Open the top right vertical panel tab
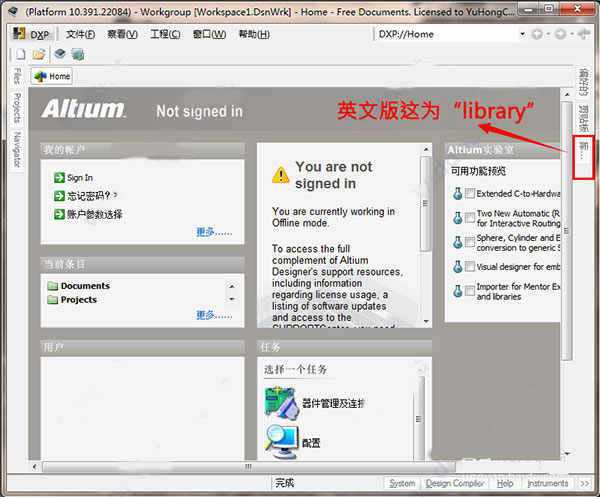600x497 pixels. tap(584, 82)
